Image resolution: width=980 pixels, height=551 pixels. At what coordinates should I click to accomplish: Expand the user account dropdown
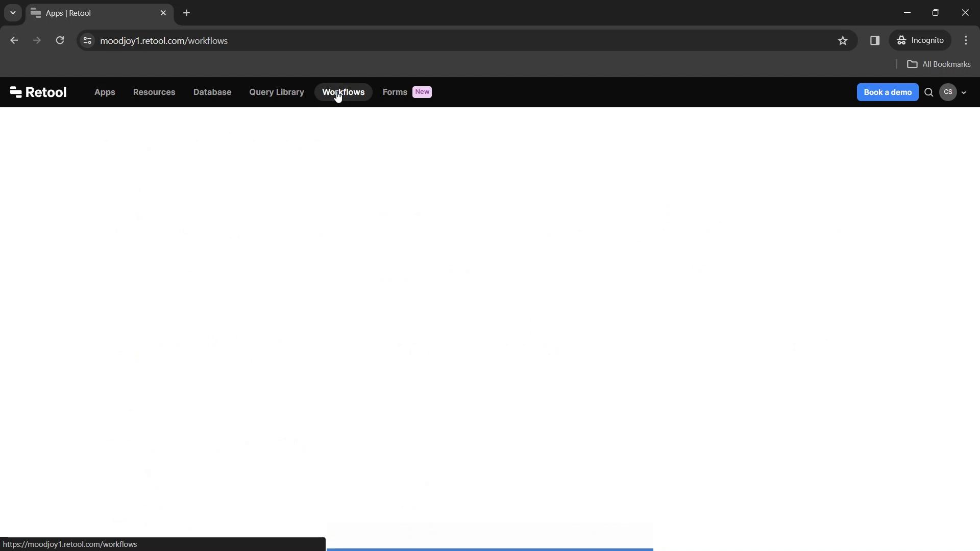[963, 91]
